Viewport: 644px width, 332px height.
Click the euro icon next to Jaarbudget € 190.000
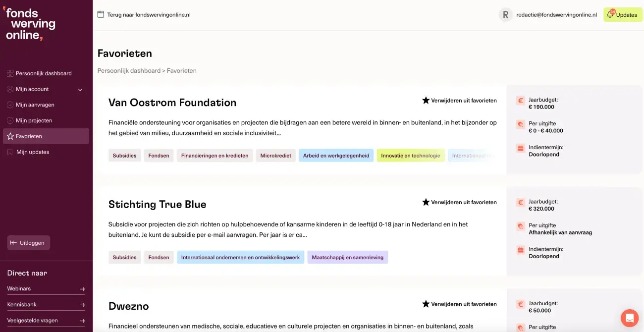(520, 101)
